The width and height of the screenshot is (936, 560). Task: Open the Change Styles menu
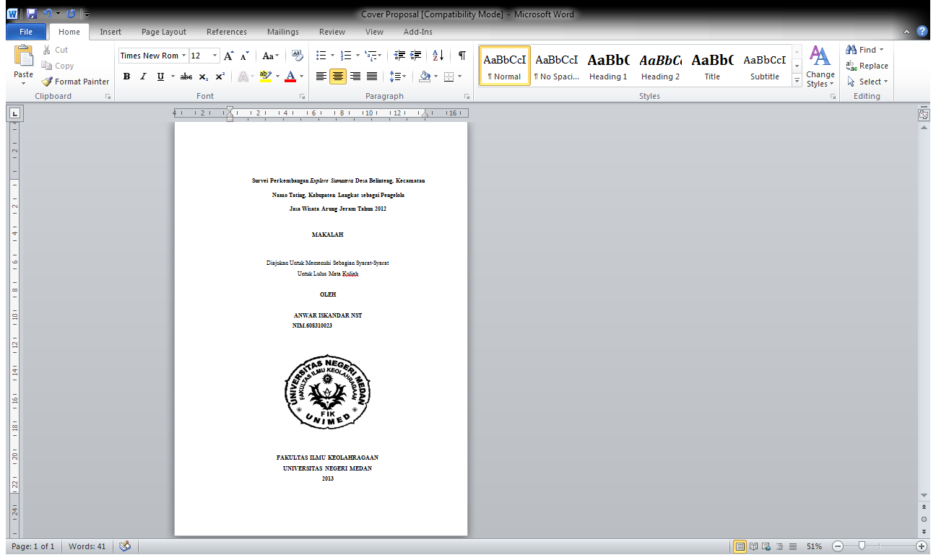[x=820, y=67]
